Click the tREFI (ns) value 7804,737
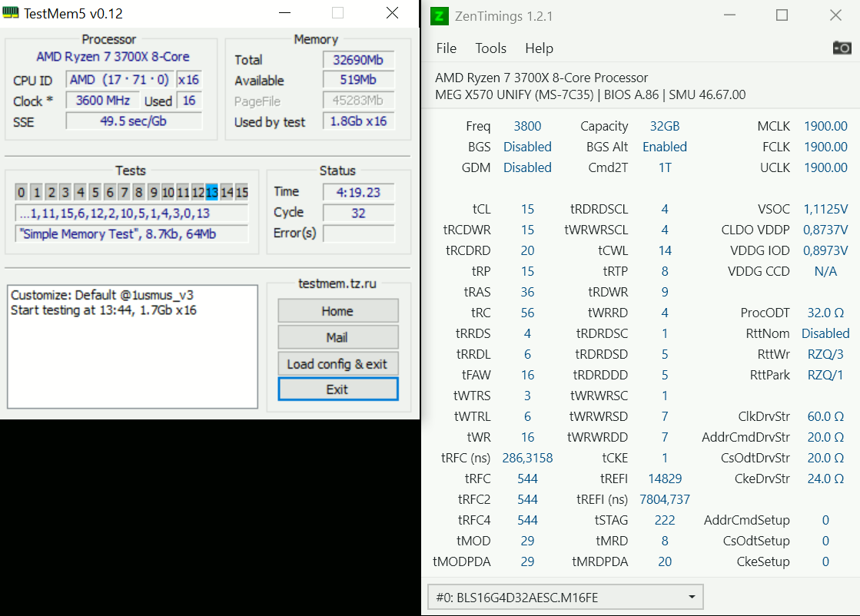 pyautogui.click(x=665, y=499)
